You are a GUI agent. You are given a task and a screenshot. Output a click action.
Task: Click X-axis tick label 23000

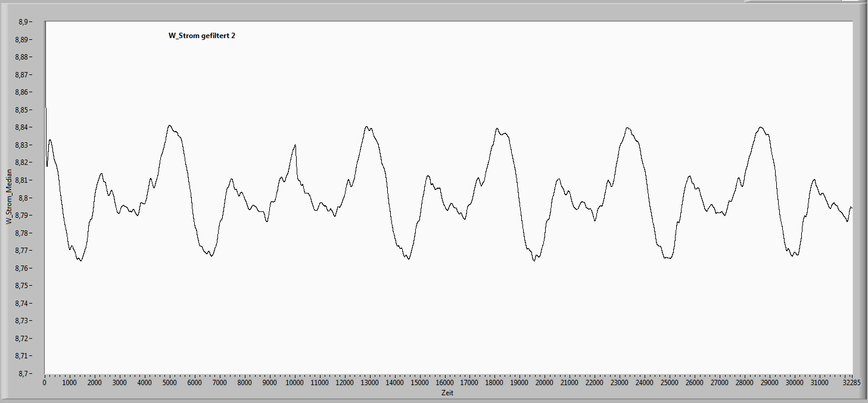click(620, 383)
